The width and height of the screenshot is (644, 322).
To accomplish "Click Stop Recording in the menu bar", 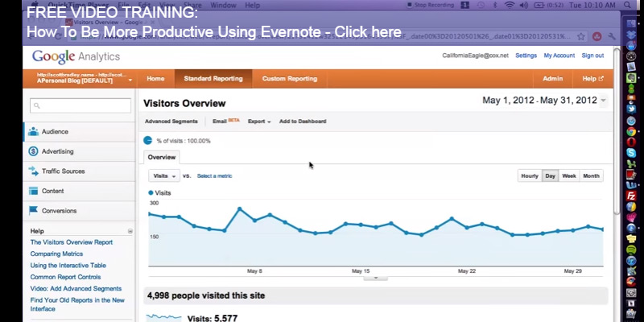I will [x=430, y=6].
